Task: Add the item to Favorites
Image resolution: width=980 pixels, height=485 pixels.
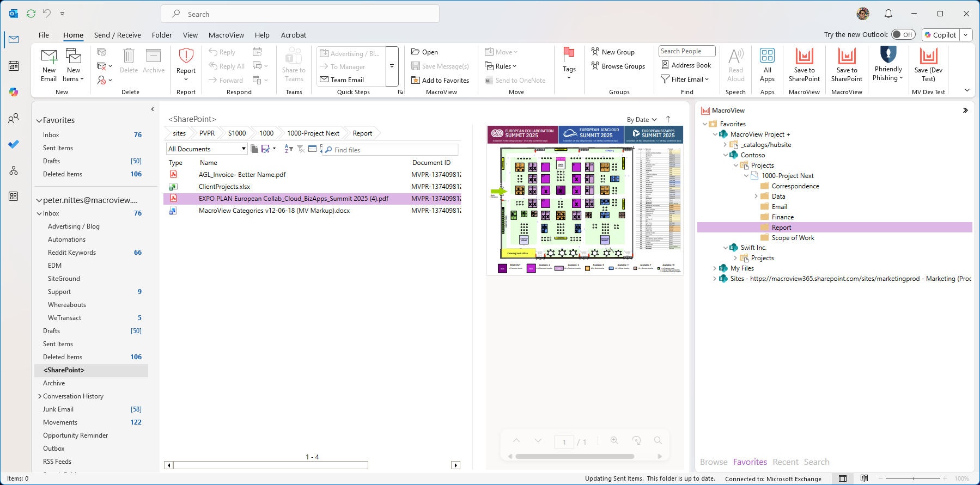Action: point(440,80)
